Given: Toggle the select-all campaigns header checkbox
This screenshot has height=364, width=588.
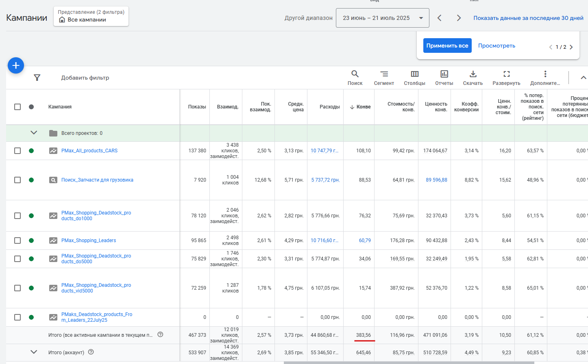Looking at the screenshot, I should coord(17,107).
